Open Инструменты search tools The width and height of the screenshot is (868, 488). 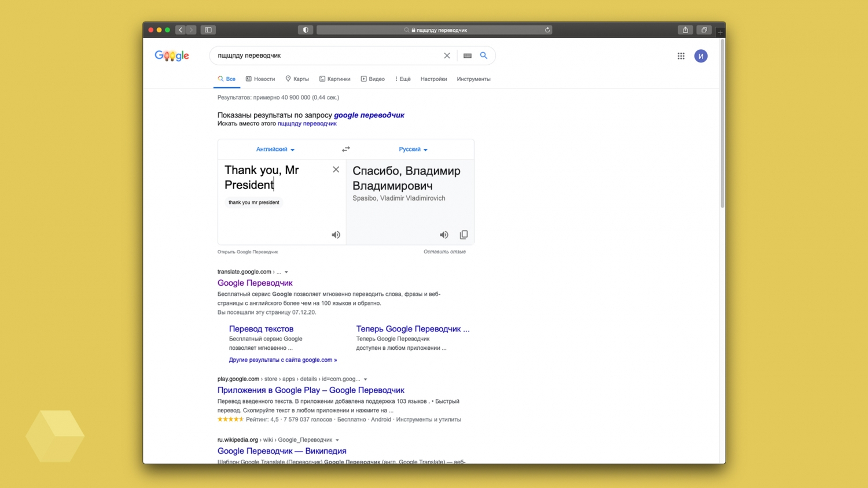point(473,79)
